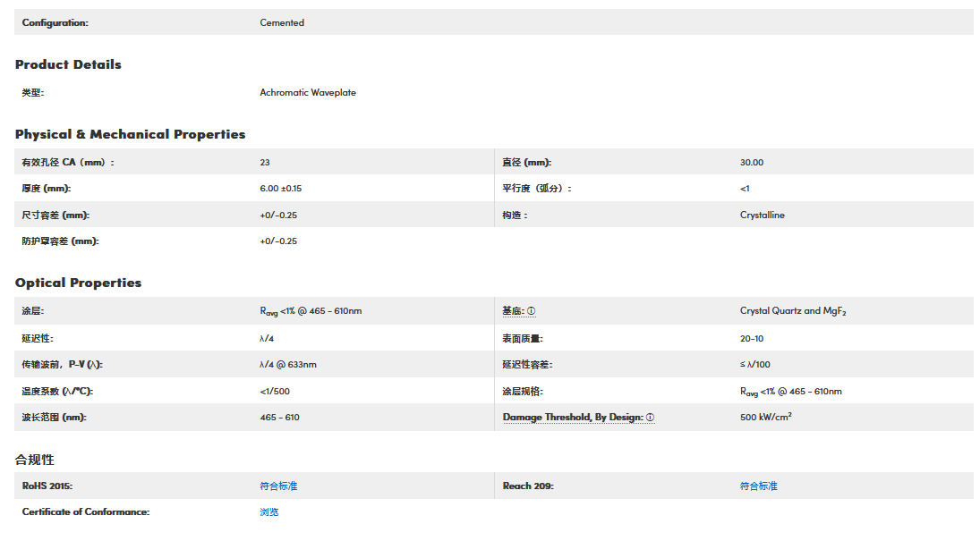980x541 pixels.
Task: Click the dotted-underlined 基底 label
Action: pos(513,311)
